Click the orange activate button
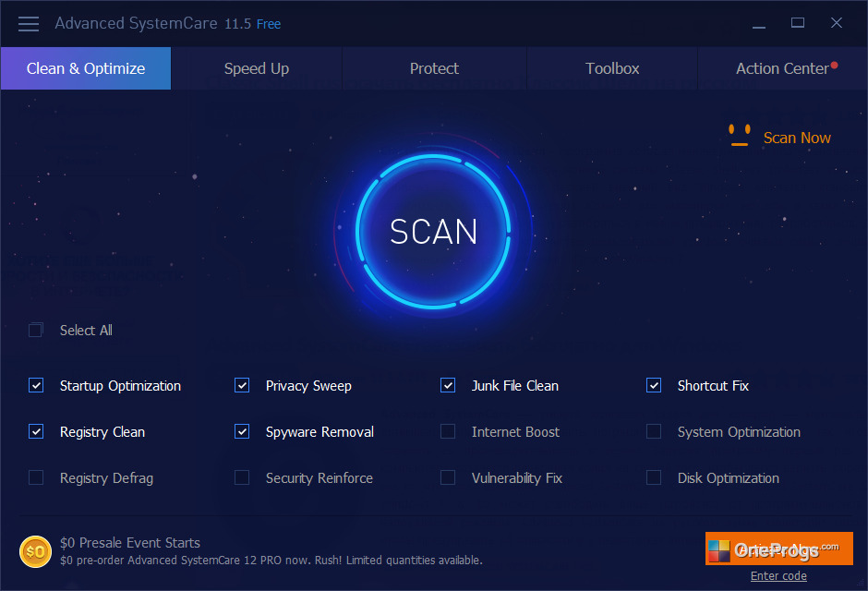Image resolution: width=868 pixels, height=591 pixels. [778, 549]
